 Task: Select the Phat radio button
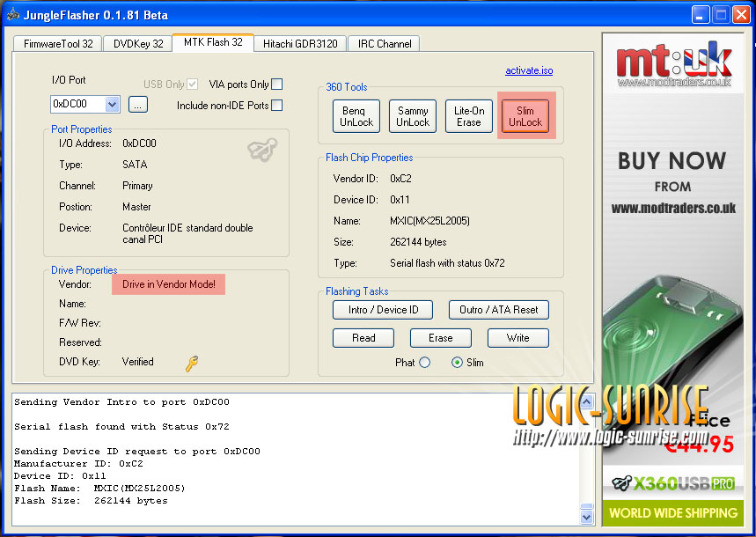point(425,363)
